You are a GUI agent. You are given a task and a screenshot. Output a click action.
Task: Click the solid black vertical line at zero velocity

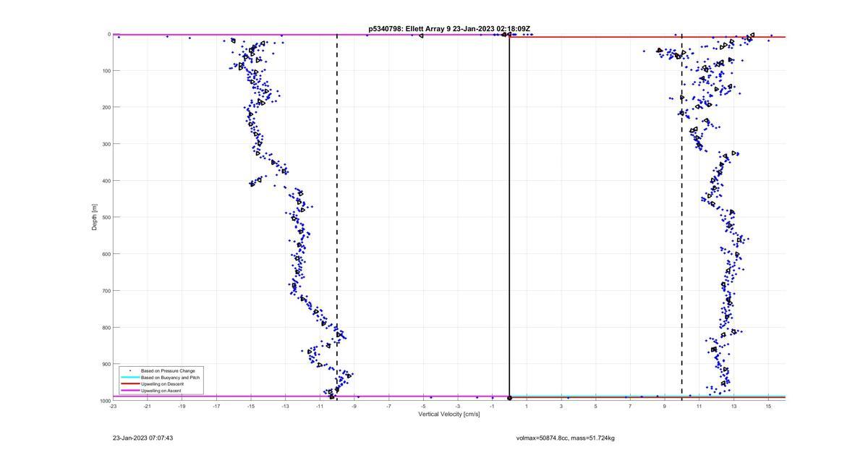pos(509,217)
